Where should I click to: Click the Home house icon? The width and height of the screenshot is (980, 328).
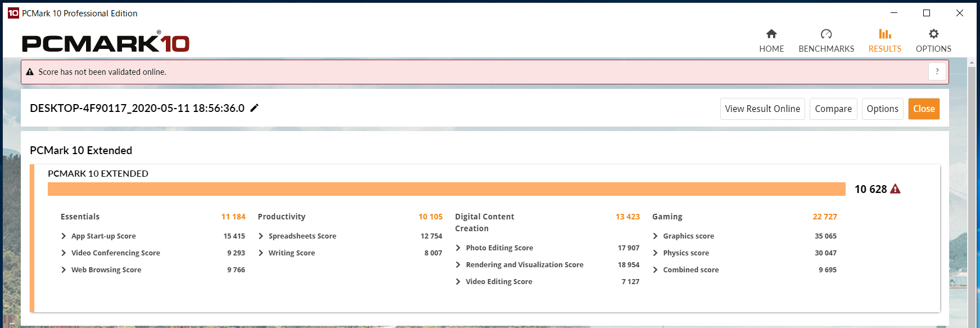pos(771,34)
